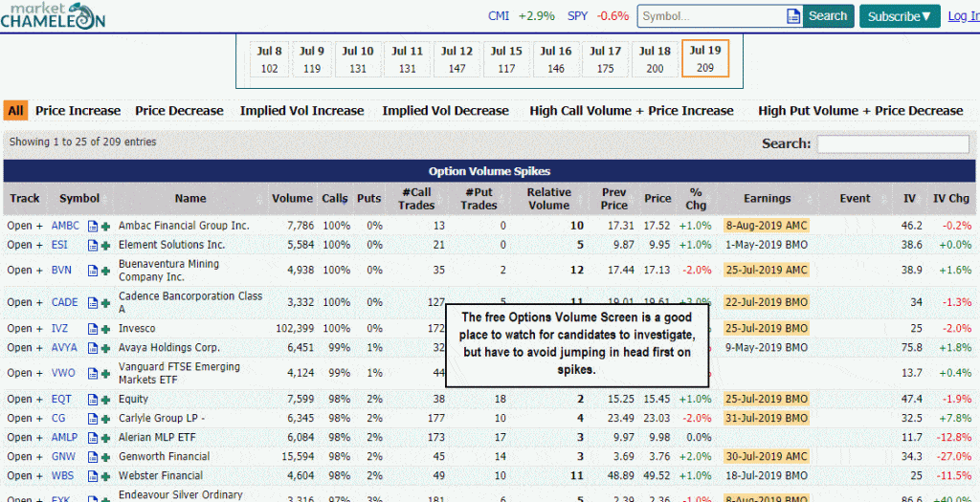
Task: Open AMBC document icon
Action: point(93,226)
